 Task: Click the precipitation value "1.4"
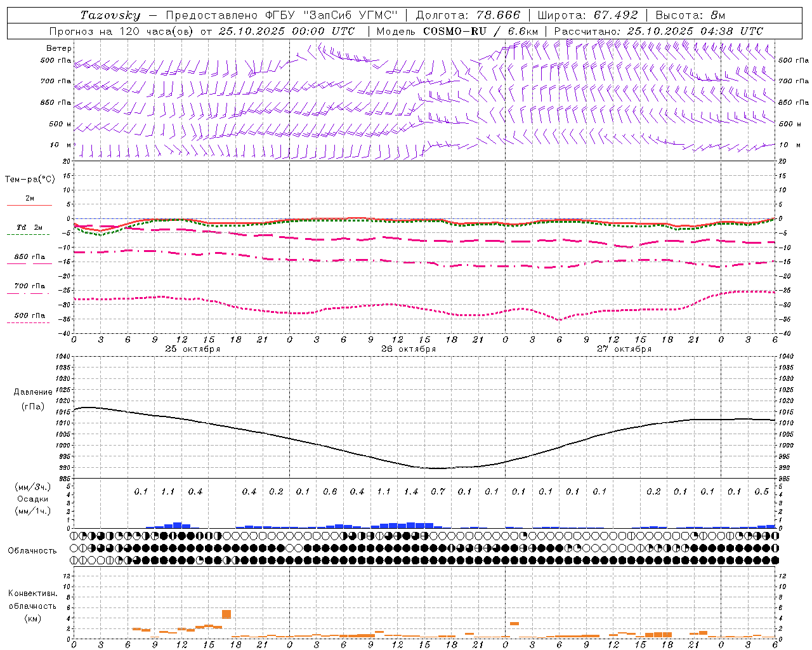(x=411, y=492)
